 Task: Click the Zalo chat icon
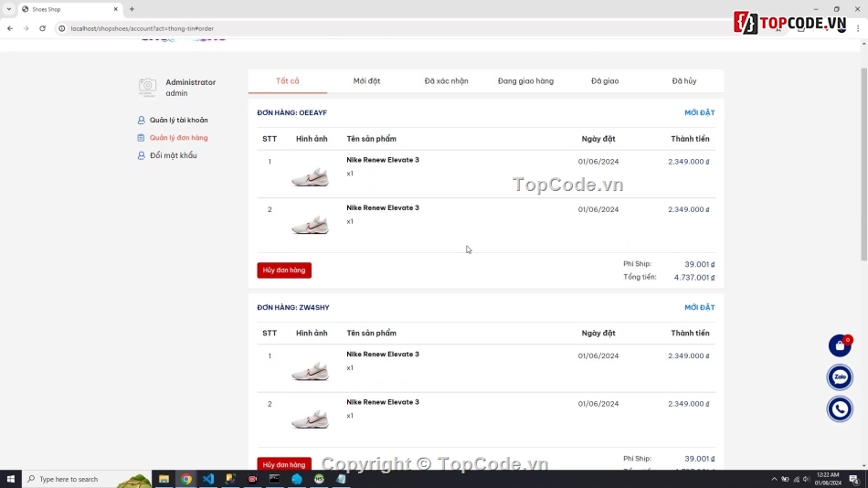tap(839, 377)
